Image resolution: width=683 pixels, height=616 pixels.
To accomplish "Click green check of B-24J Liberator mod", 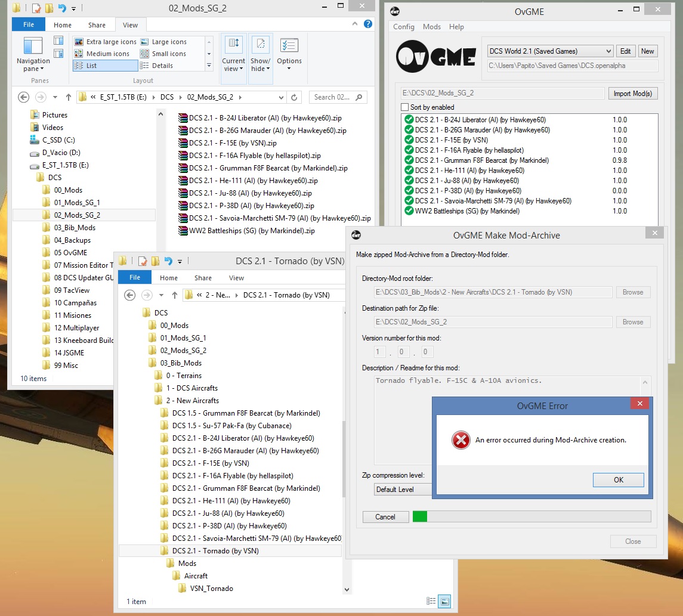I will tap(409, 120).
